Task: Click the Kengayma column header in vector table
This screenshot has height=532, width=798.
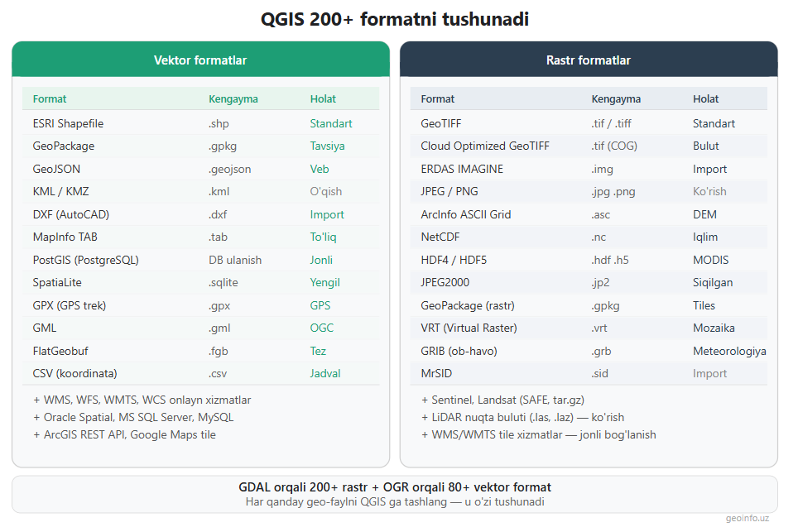Action: pyautogui.click(x=233, y=98)
